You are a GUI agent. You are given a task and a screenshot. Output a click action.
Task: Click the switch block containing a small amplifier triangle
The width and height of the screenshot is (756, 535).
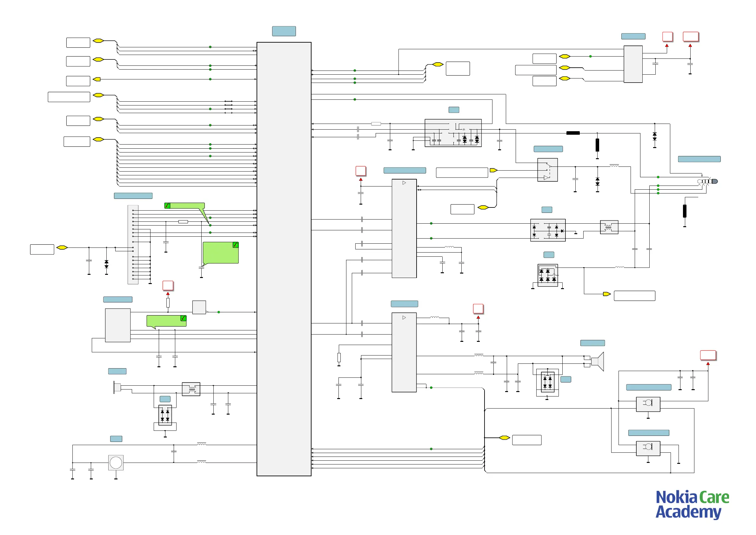tap(547, 170)
